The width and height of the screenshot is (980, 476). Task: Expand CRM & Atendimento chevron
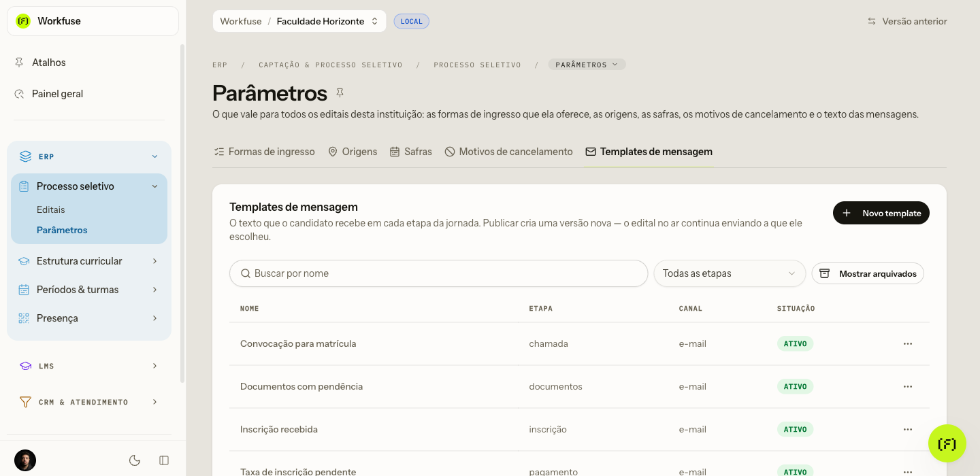coord(154,402)
